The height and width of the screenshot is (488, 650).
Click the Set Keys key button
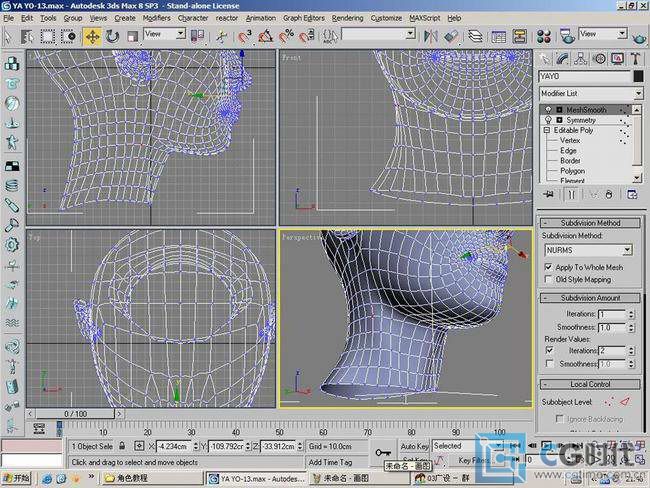[x=383, y=452]
